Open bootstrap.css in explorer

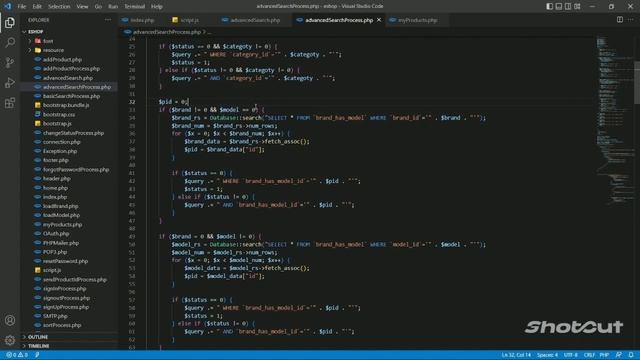pos(59,114)
